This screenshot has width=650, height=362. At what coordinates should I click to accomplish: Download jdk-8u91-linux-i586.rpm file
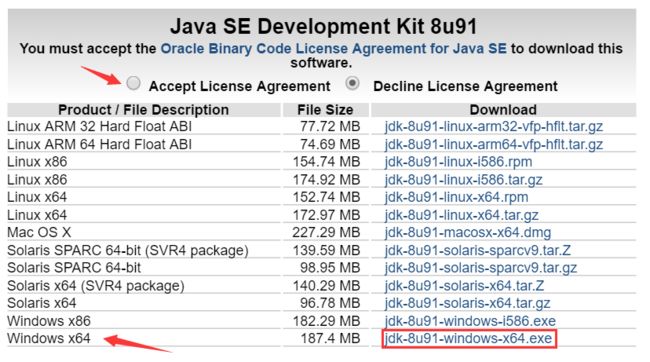[458, 162]
